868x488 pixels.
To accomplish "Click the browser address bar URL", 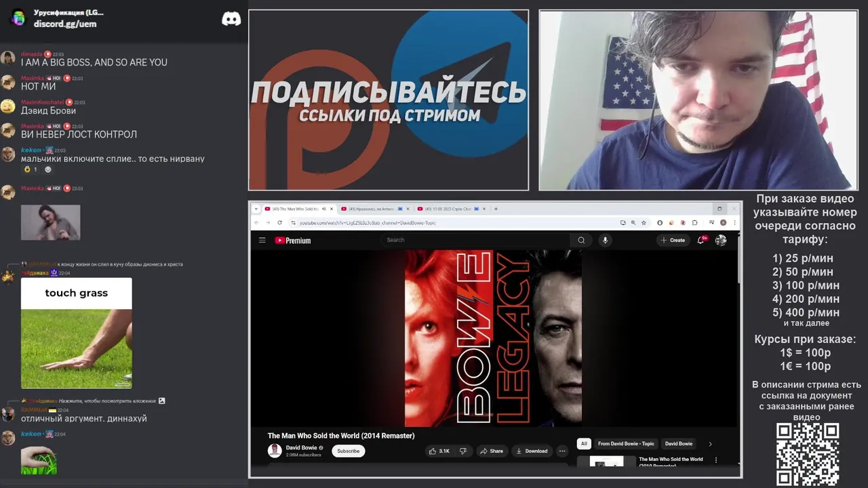I will pos(368,222).
